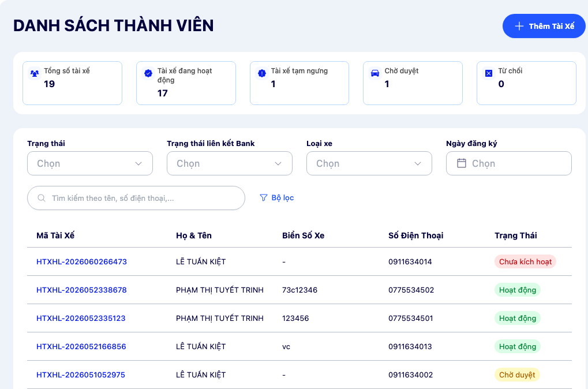The width and height of the screenshot is (588, 389).
Task: Open driver HTXHL-2026052166856
Action: pyautogui.click(x=81, y=347)
